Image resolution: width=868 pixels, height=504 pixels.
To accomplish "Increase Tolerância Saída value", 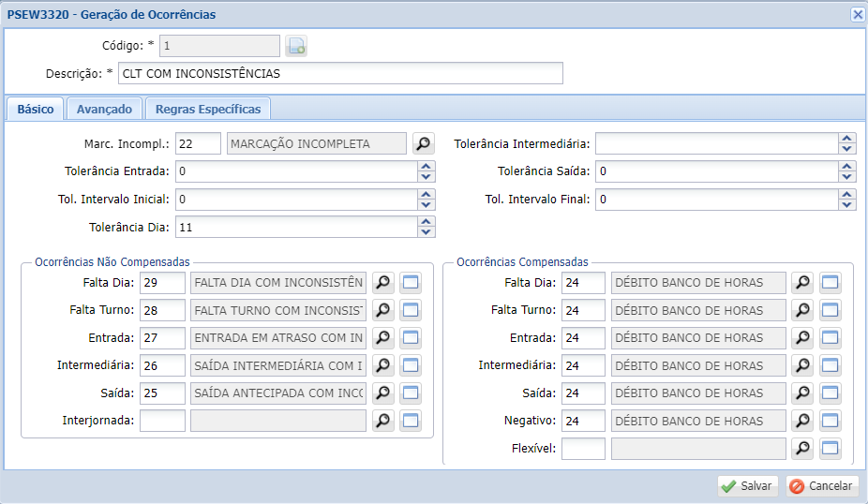I will 847,167.
